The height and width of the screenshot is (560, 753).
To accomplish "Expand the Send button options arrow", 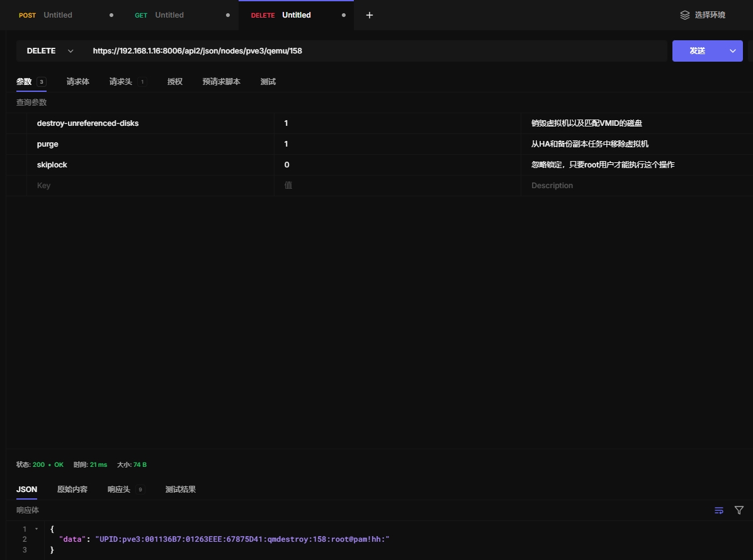I will (x=732, y=51).
